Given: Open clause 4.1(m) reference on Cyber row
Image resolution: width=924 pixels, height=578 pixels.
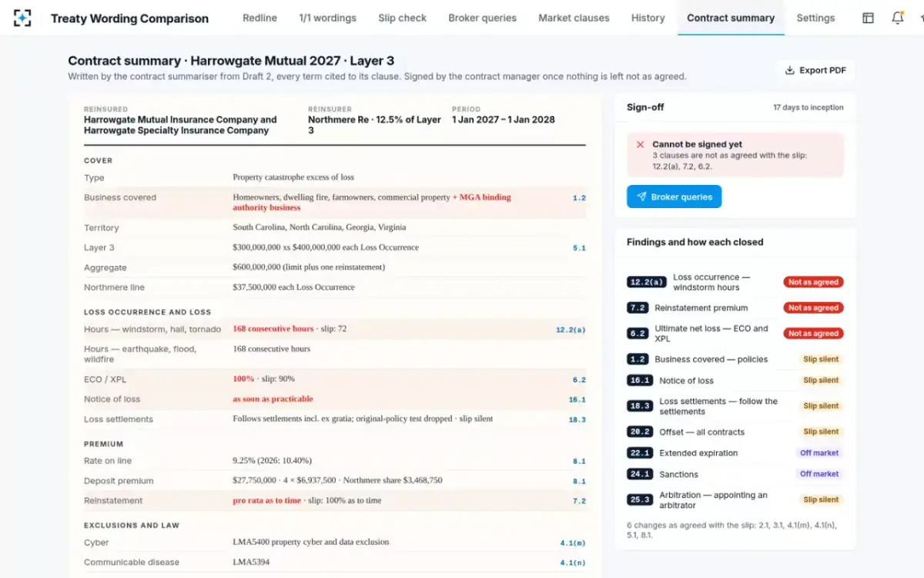Looking at the screenshot, I should [x=573, y=543].
